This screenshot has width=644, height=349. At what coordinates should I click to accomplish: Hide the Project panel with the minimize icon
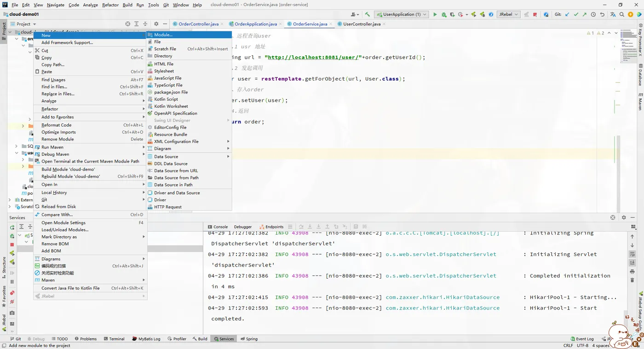point(165,24)
